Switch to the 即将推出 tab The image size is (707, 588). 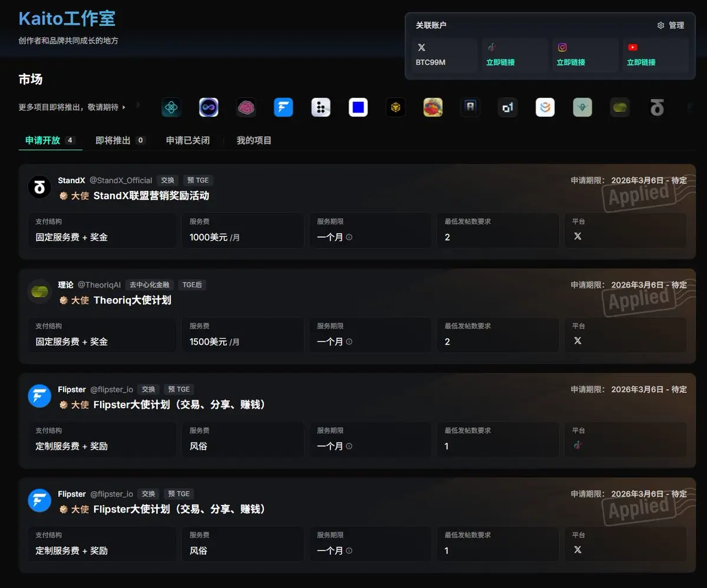click(x=120, y=140)
